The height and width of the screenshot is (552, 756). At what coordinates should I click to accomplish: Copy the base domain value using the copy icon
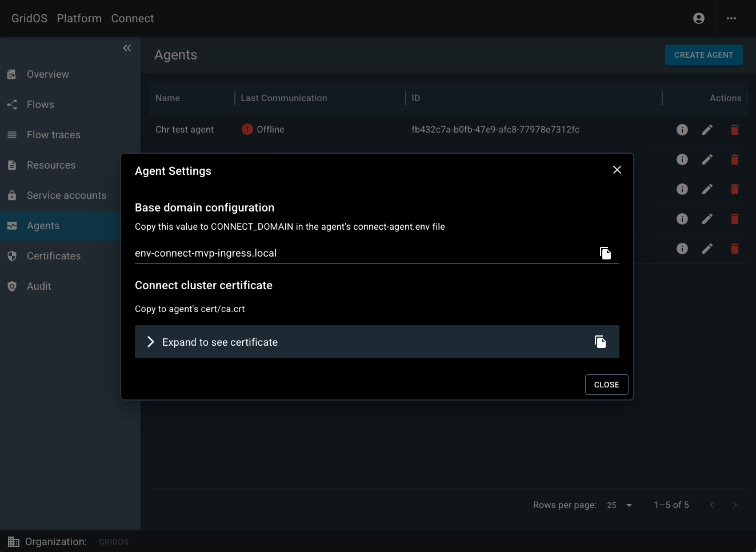pos(605,253)
